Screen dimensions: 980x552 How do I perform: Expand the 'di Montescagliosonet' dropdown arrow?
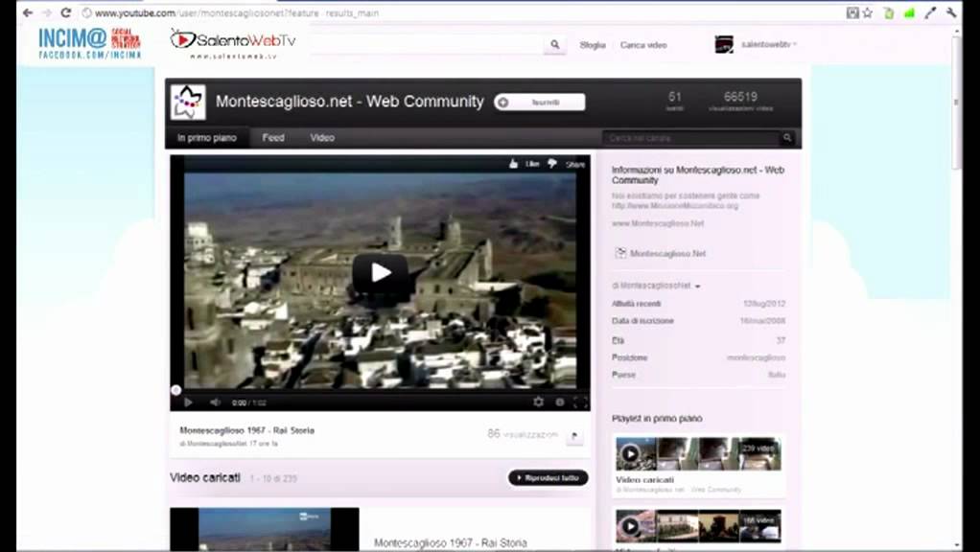coord(698,287)
